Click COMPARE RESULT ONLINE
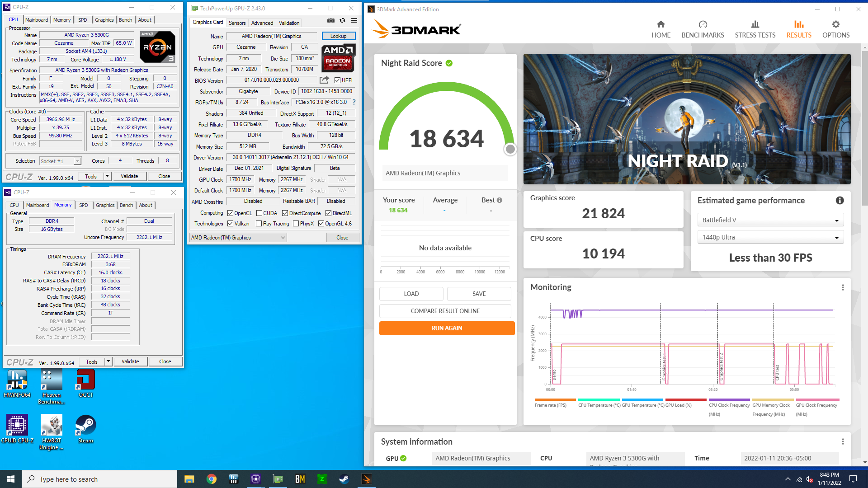The height and width of the screenshot is (488, 868). [x=445, y=311]
